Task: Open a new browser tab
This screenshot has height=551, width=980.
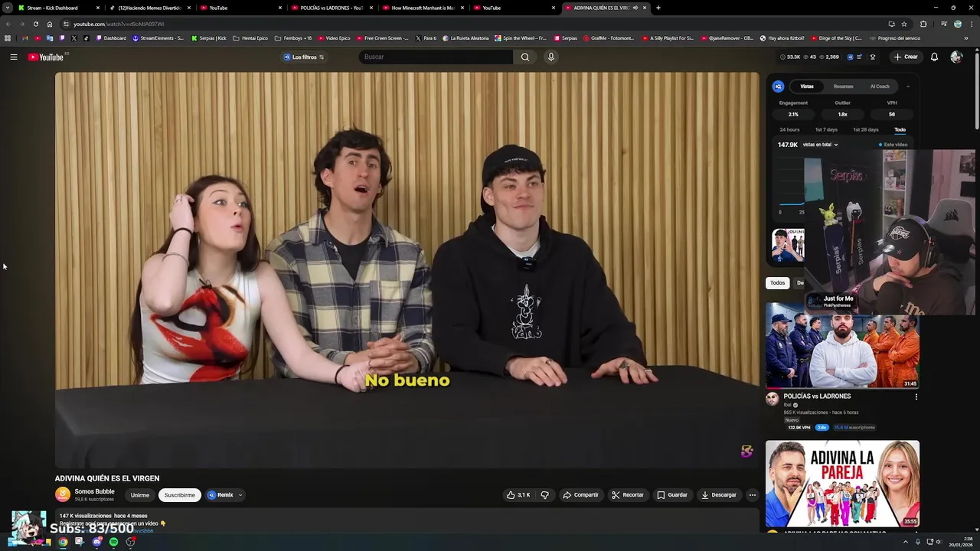Action: tap(658, 8)
